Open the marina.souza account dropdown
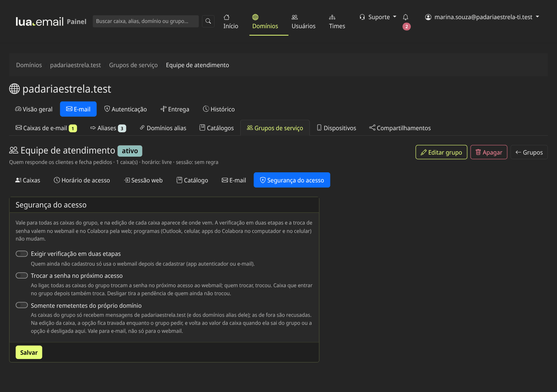The height and width of the screenshot is (392, 557). (x=482, y=17)
